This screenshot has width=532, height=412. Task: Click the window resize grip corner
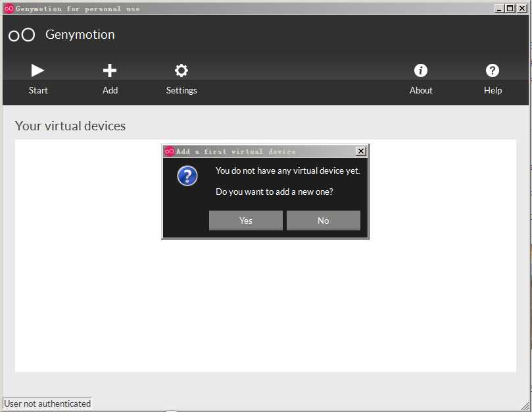pos(525,405)
